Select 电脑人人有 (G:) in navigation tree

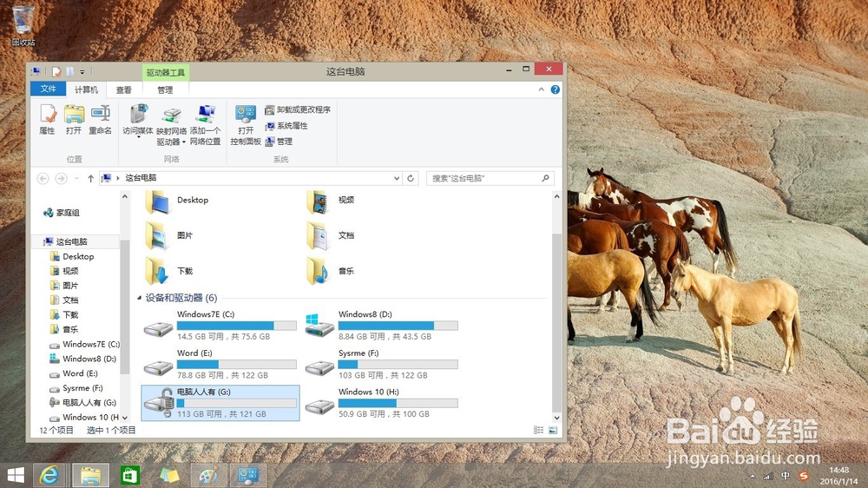83,403
